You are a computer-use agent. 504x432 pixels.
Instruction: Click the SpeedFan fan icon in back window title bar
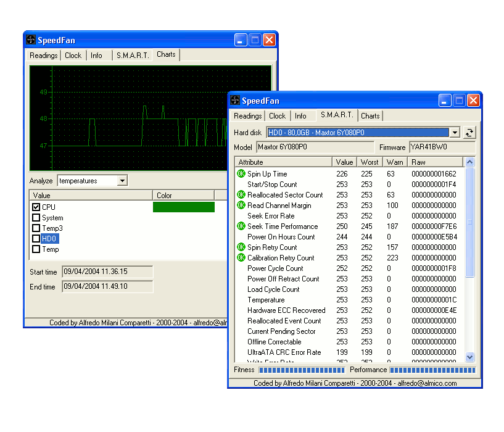click(x=31, y=40)
